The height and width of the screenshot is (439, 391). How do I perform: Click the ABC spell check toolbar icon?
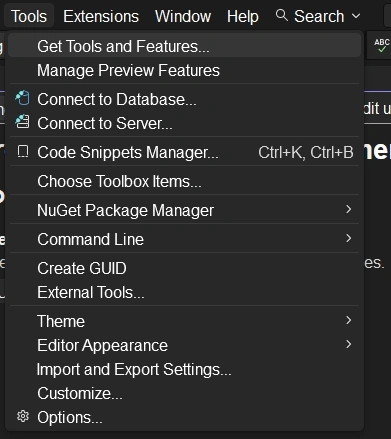[382, 45]
